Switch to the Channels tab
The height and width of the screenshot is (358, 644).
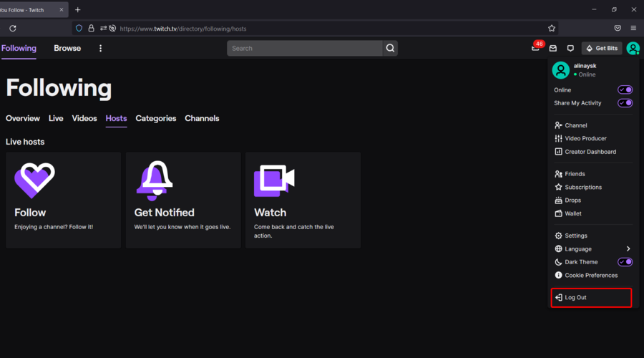point(202,118)
